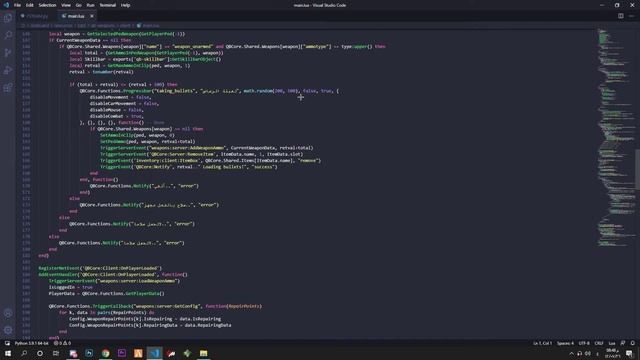Click Split Editor Right icon
The height and width of the screenshot is (360, 640).
point(620,16)
